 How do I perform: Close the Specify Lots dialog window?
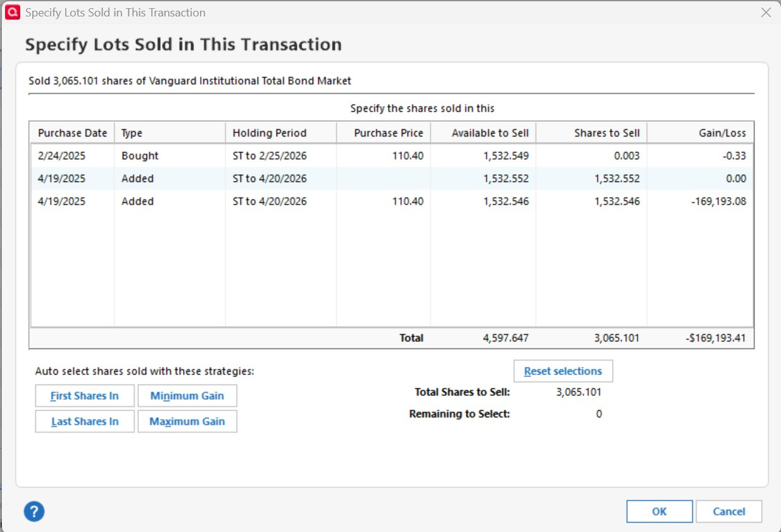point(766,12)
